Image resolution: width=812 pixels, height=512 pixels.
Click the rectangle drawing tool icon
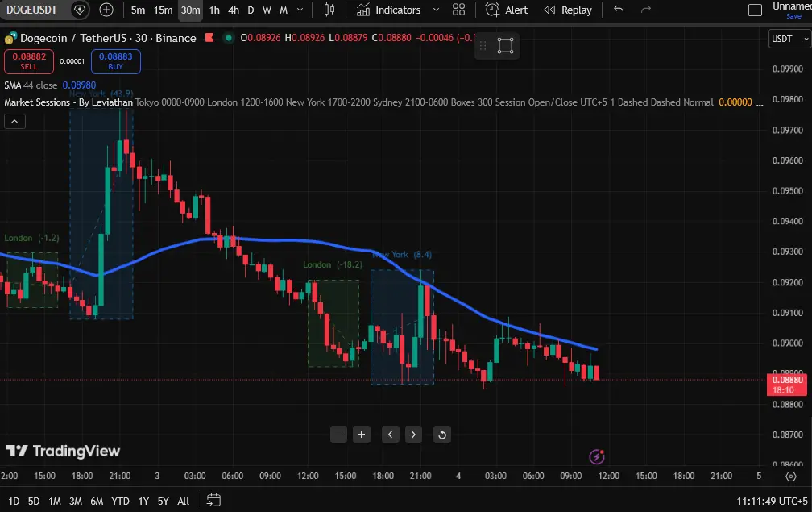505,46
